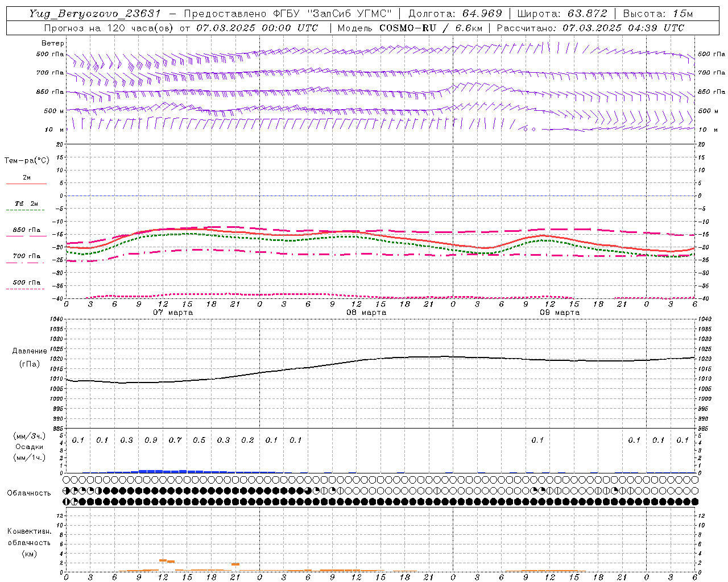Click the orange convective bar at hour 21
Screen dimensions: 728x582
[235, 564]
